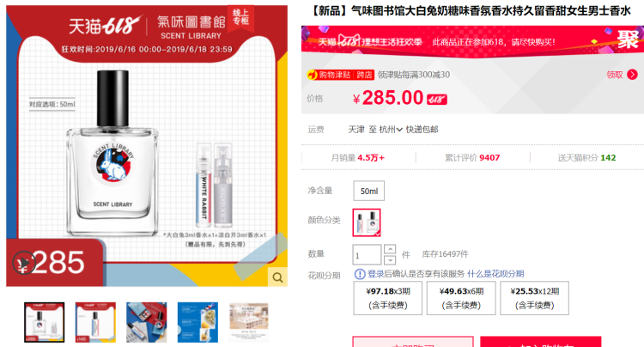Increase quantity with the up arrow
Viewport: 644px width, 347px height.
pyautogui.click(x=390, y=249)
